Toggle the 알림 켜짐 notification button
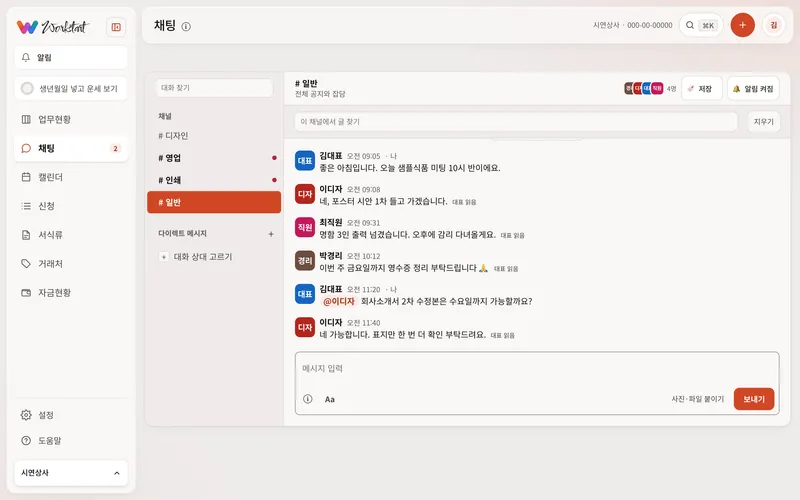 click(753, 89)
